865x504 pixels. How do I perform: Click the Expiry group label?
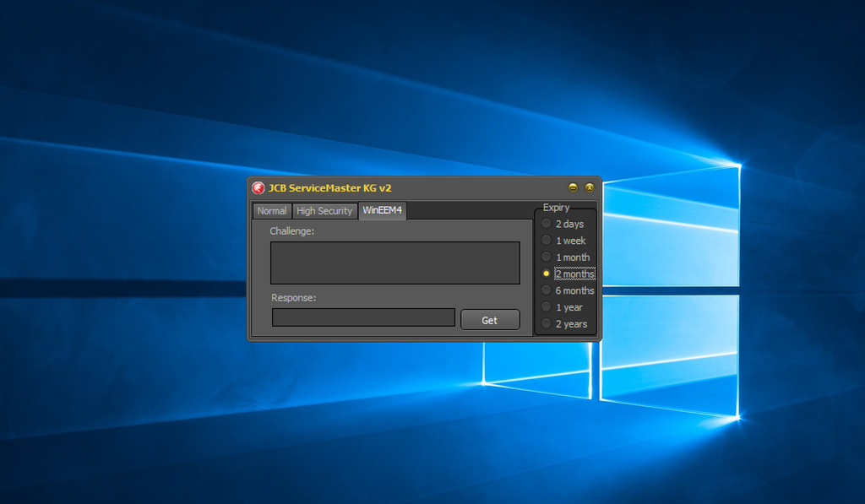pos(556,208)
